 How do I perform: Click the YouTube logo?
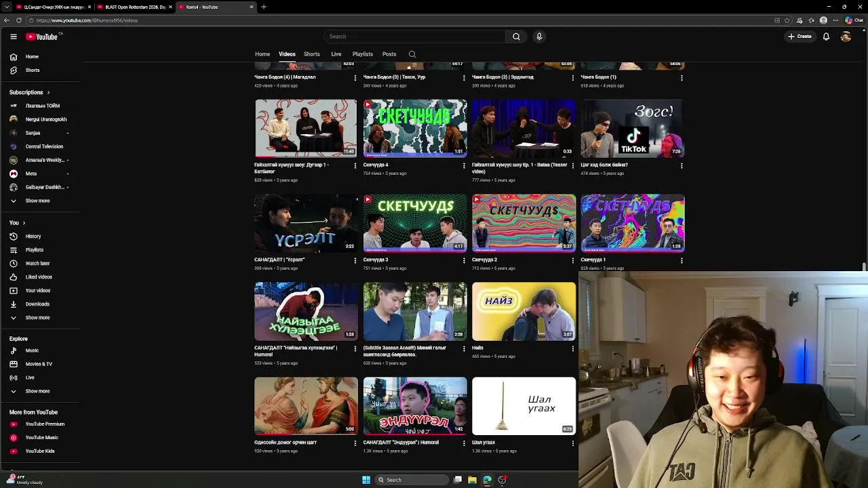43,37
